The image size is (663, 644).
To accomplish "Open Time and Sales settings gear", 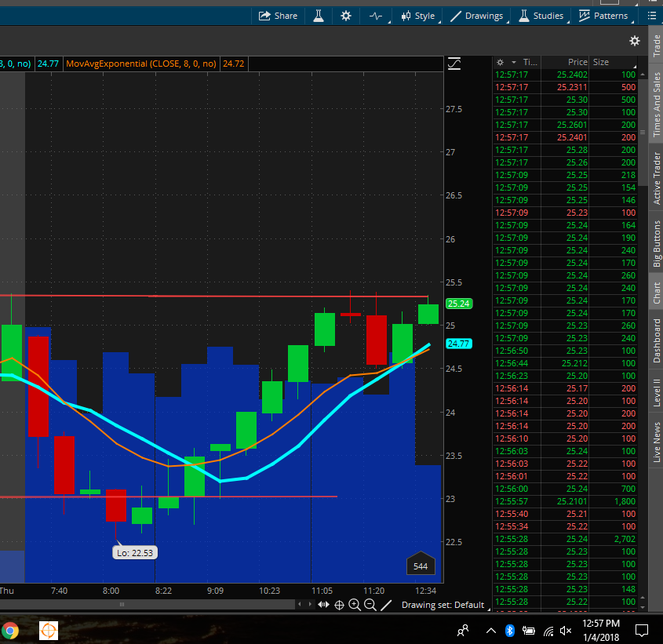I will click(x=501, y=62).
